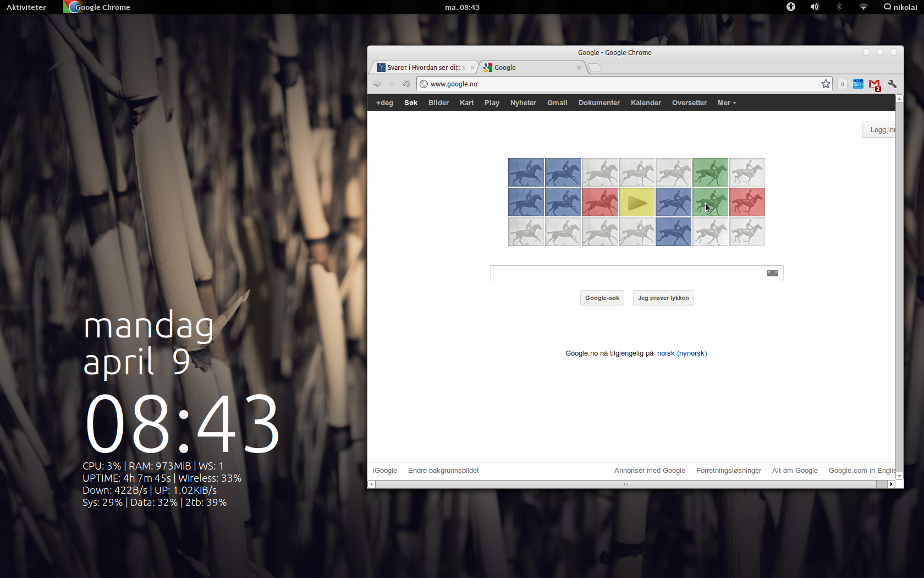The width and height of the screenshot is (924, 578).
Task: Bookmark page with the star icon
Action: [826, 84]
